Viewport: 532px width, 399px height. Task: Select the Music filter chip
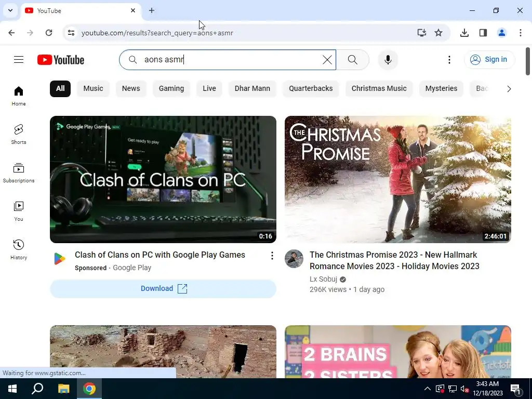pyautogui.click(x=93, y=88)
